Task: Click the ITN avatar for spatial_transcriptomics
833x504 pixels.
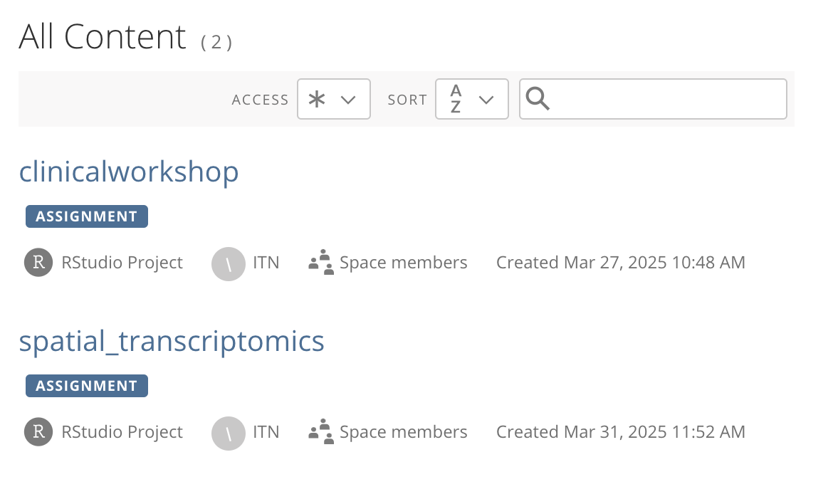Action: (229, 434)
